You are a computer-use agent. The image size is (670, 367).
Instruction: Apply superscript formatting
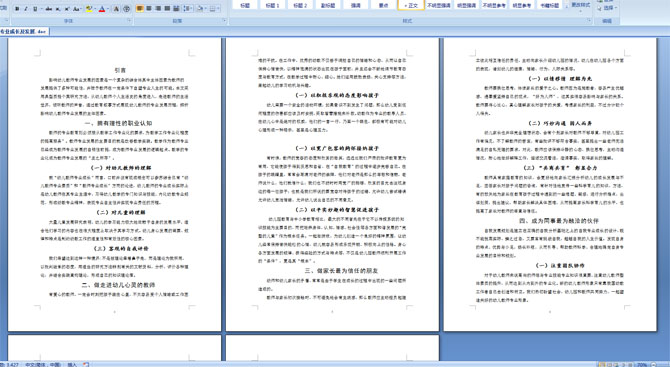67,9
